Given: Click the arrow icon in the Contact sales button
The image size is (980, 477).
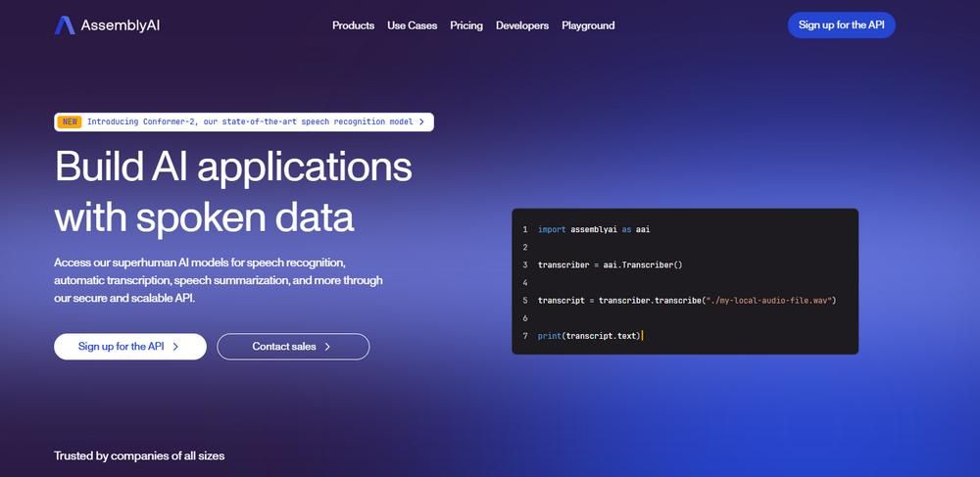Looking at the screenshot, I should tap(327, 347).
